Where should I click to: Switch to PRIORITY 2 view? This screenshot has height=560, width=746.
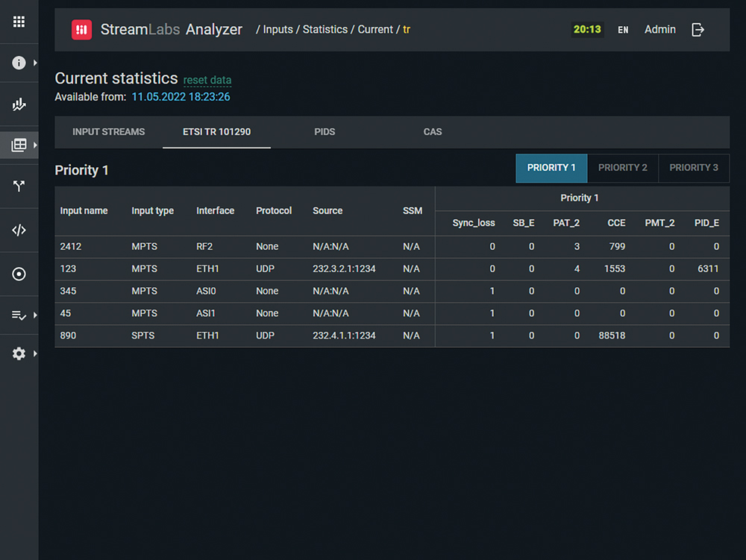(623, 168)
